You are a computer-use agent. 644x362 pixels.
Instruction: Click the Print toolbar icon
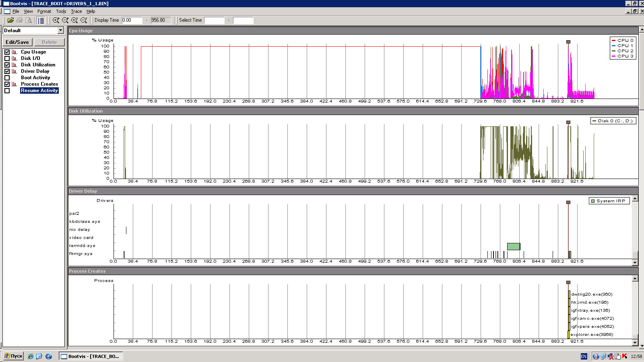(x=20, y=20)
